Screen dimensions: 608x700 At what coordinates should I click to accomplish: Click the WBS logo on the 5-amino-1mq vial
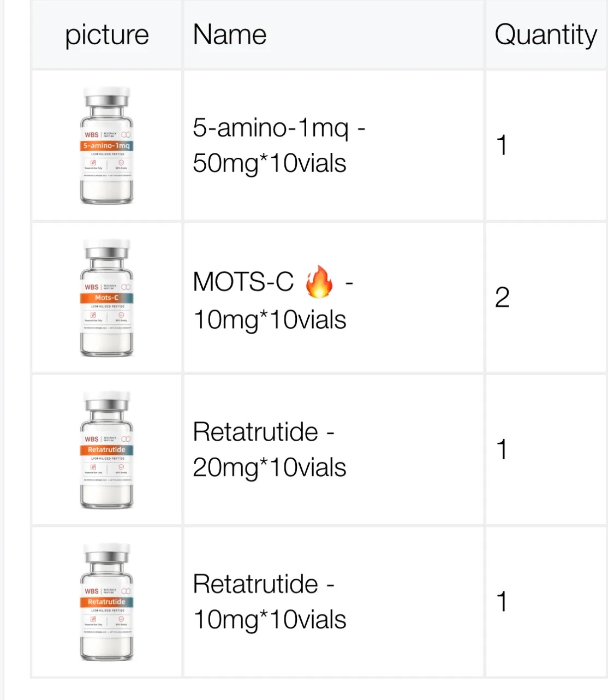point(92,135)
